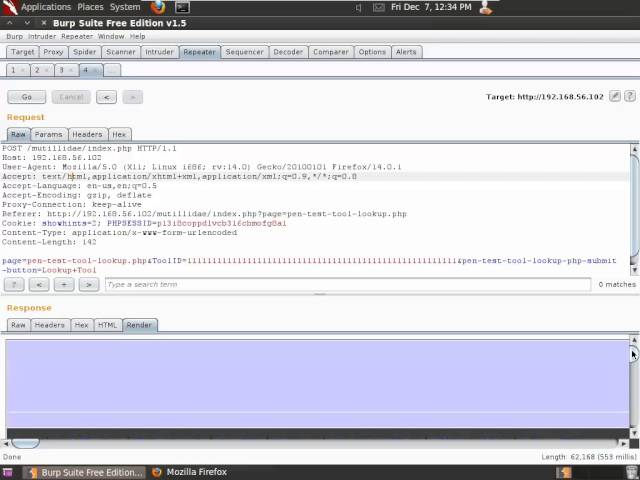Show response Raw view
The height and width of the screenshot is (480, 640).
[18, 325]
